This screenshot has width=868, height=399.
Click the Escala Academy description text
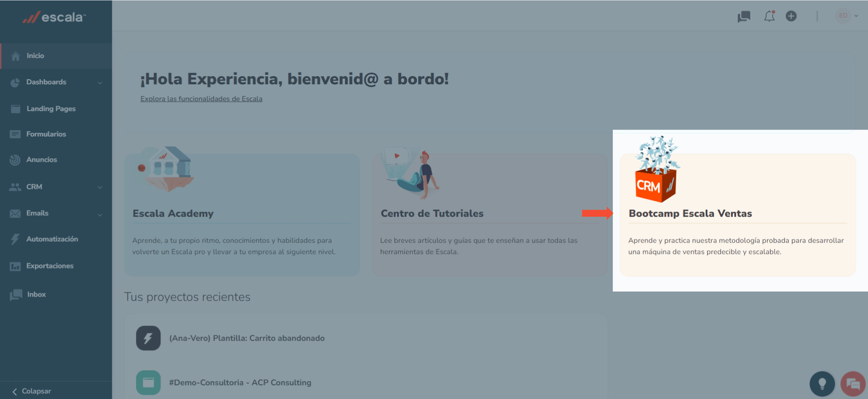[234, 246]
